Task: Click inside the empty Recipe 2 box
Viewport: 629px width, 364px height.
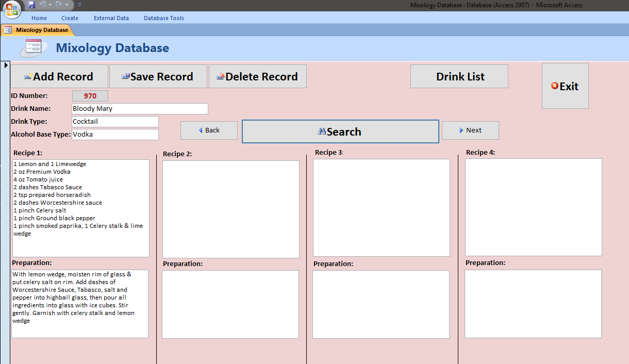Action: pos(230,209)
